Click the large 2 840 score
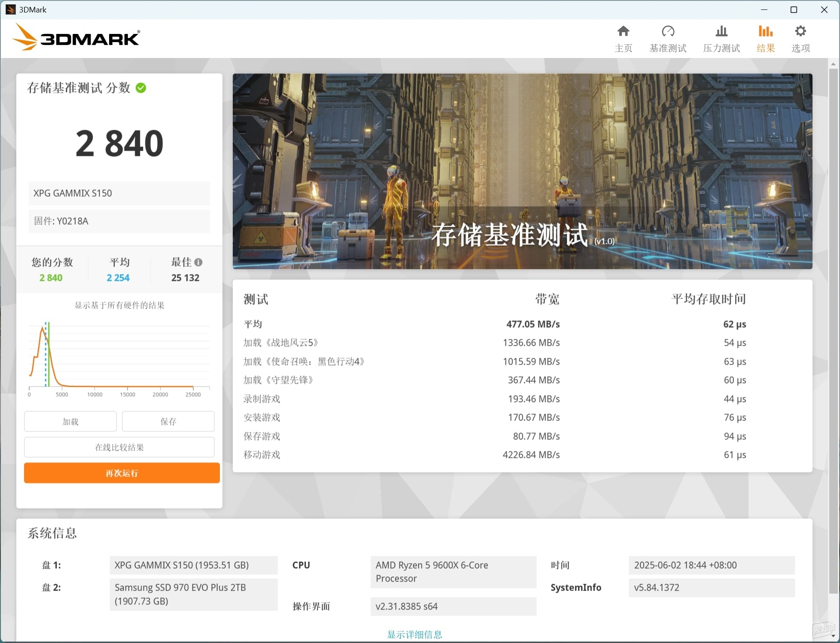The width and height of the screenshot is (840, 643). pos(119,143)
